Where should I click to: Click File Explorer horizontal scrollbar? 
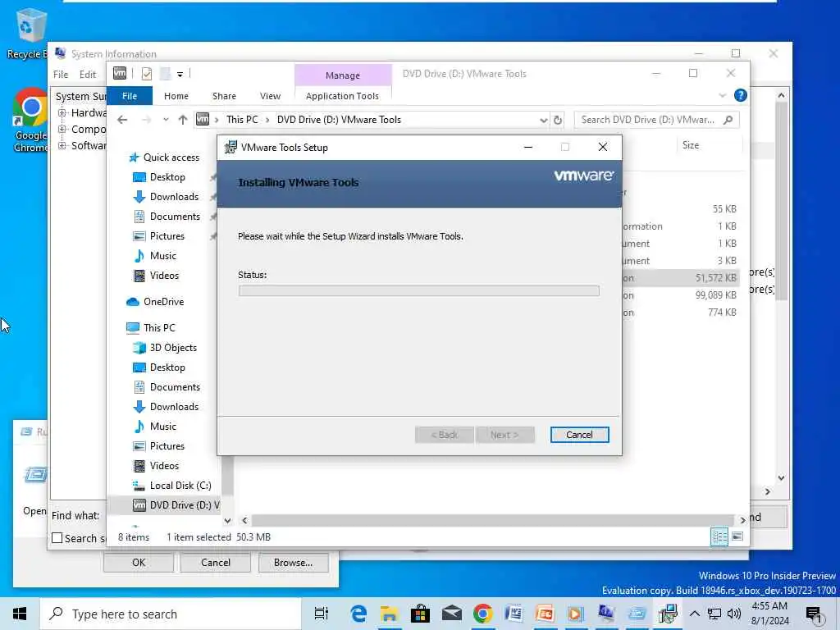pos(492,520)
